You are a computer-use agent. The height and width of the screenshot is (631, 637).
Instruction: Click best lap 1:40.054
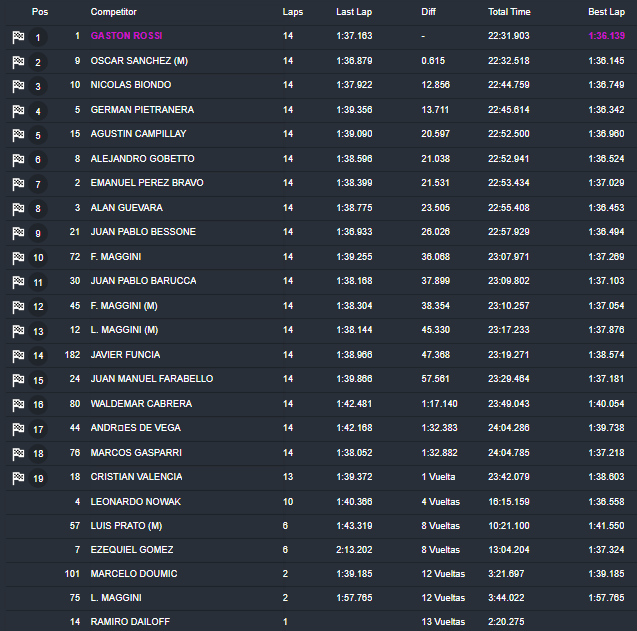(x=607, y=404)
